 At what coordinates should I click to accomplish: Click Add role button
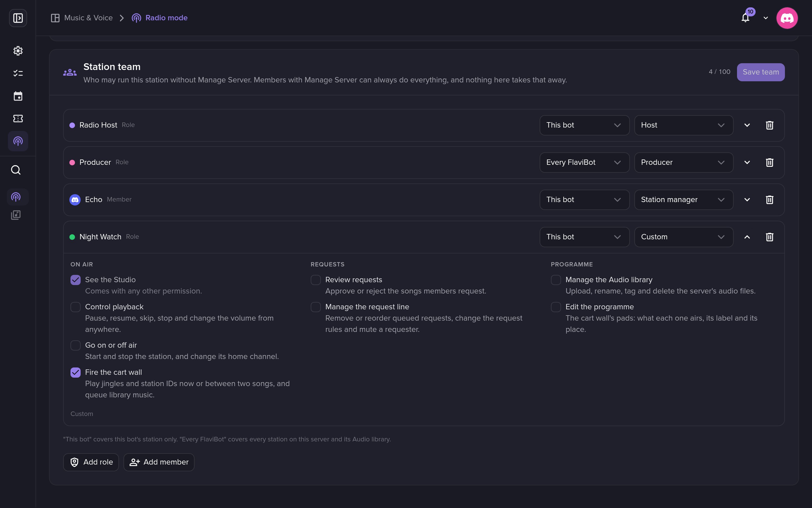(x=91, y=462)
